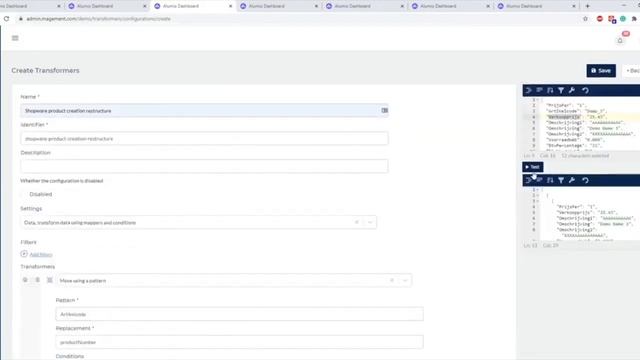Click the Verkoopprijs line in the lower editor
640x360 pixels.
[587, 212]
